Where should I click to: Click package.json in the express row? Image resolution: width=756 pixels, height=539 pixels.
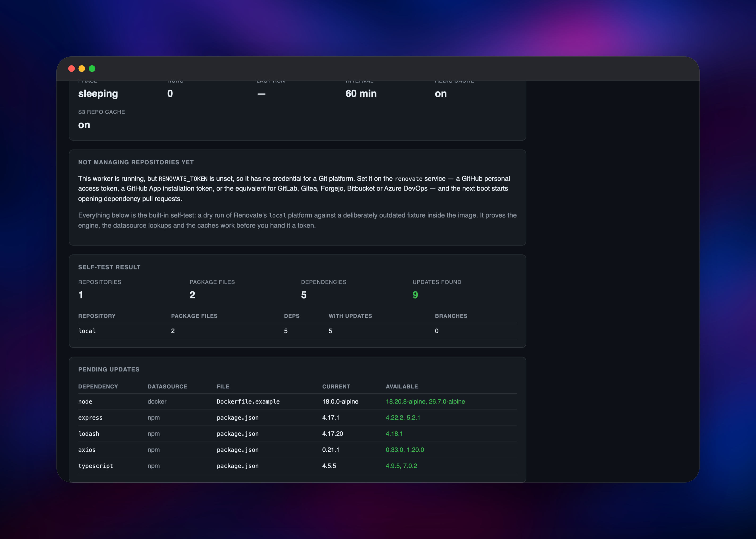point(238,418)
